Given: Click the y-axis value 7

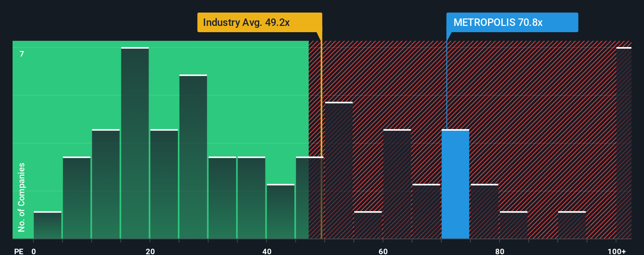Looking at the screenshot, I should point(22,54).
